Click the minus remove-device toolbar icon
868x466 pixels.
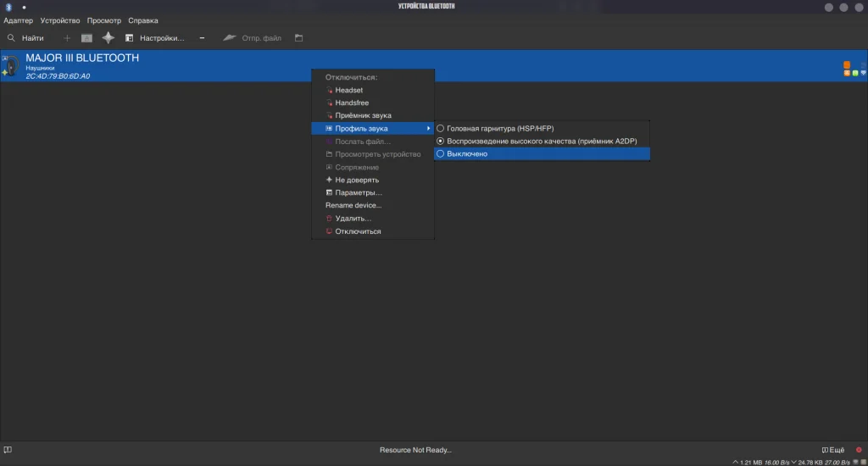[x=202, y=38]
